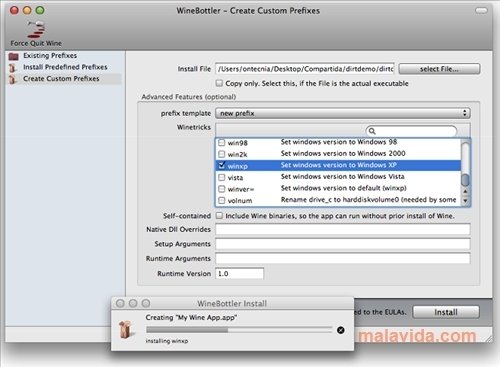Click 'Creating "My Wine App.app"' text
The image size is (500, 367).
tap(191, 318)
